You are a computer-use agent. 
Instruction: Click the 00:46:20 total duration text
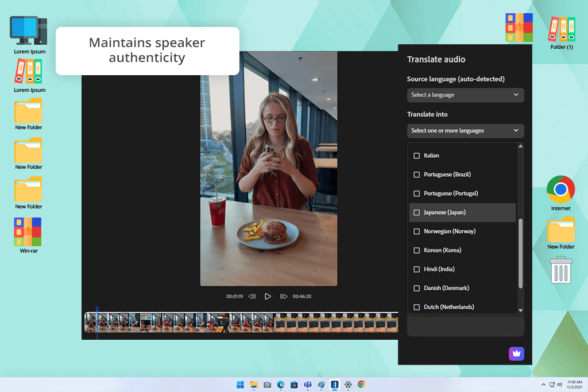pyautogui.click(x=302, y=296)
